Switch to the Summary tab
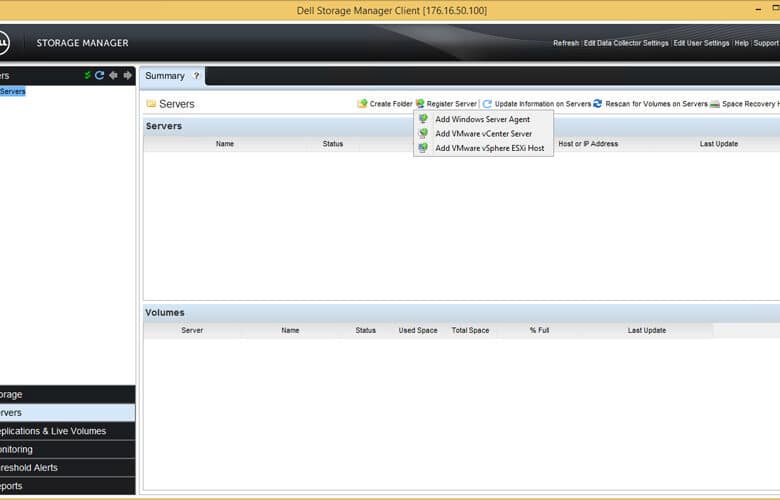Viewport: 780px width, 500px height. (165, 76)
